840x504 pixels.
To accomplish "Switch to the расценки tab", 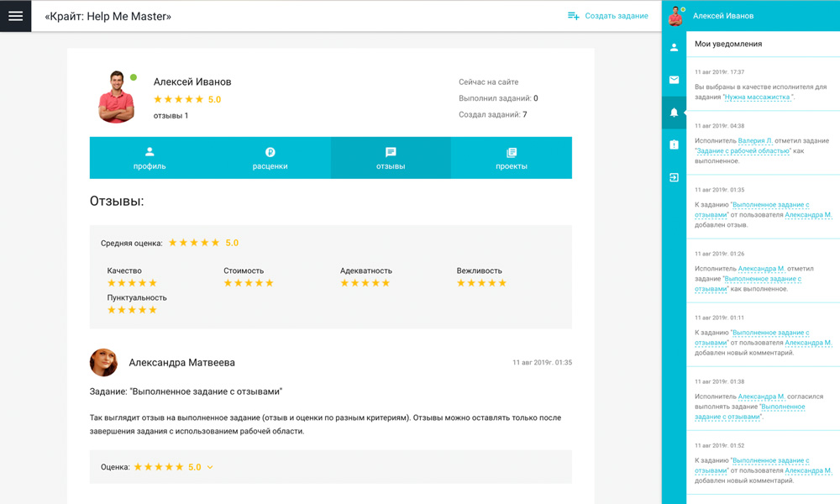I will click(270, 158).
